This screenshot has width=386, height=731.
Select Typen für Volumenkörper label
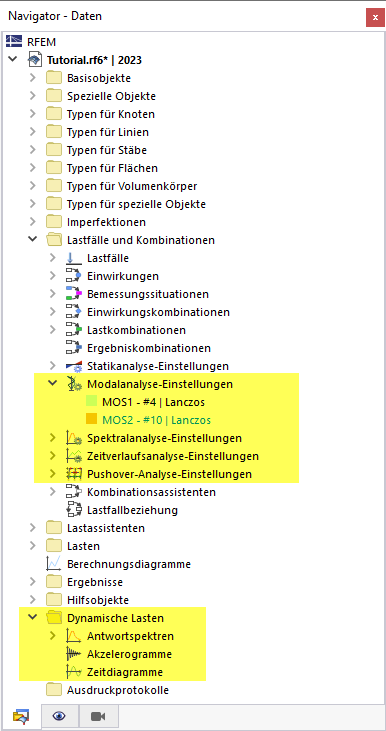coord(132,186)
